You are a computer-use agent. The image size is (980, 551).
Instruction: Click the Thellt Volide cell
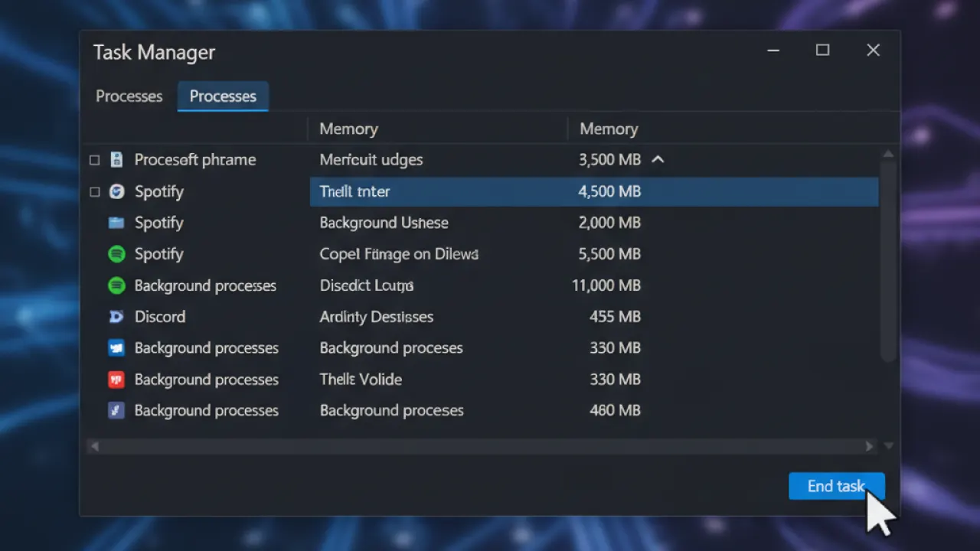click(361, 380)
